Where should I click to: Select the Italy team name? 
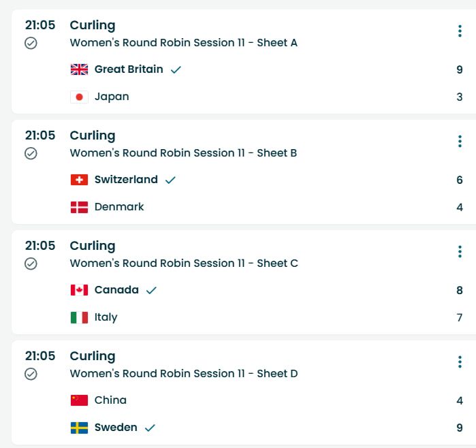click(x=106, y=317)
